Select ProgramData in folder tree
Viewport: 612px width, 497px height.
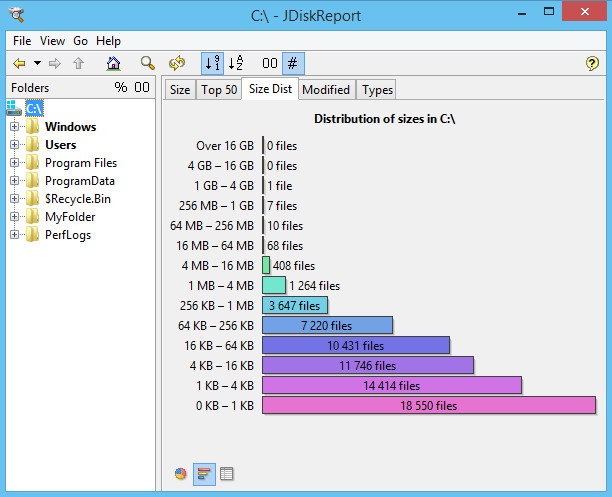click(80, 181)
